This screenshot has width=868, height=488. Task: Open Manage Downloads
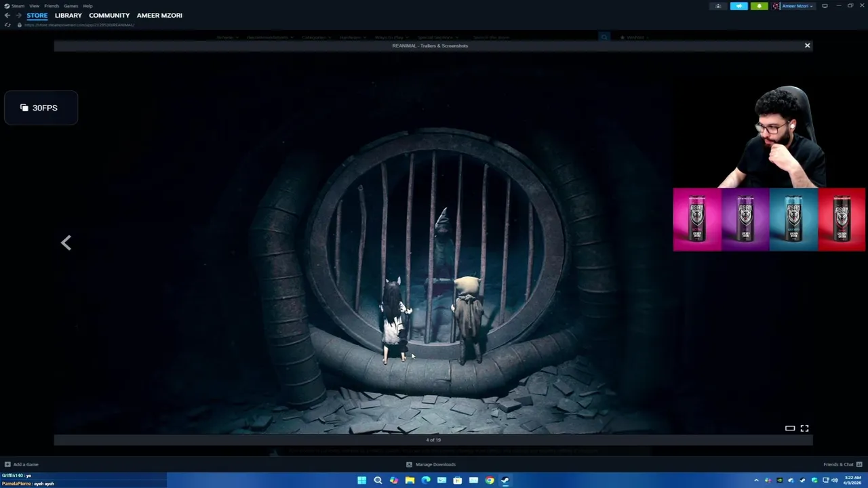coord(431,464)
